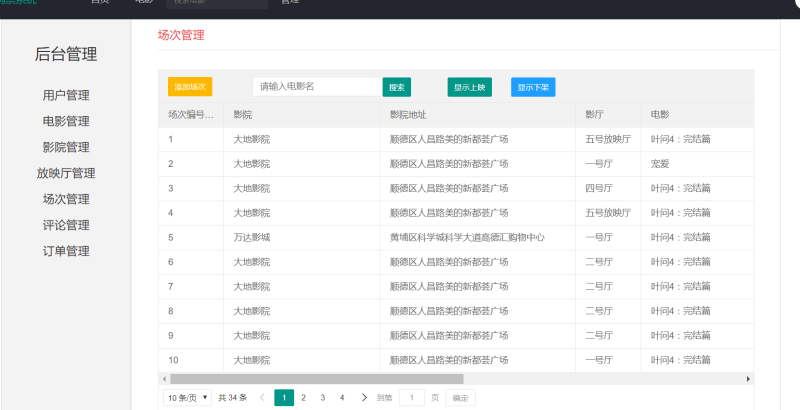The height and width of the screenshot is (410, 800).
Task: Click the 影院地址 column header
Action: pyautogui.click(x=478, y=115)
